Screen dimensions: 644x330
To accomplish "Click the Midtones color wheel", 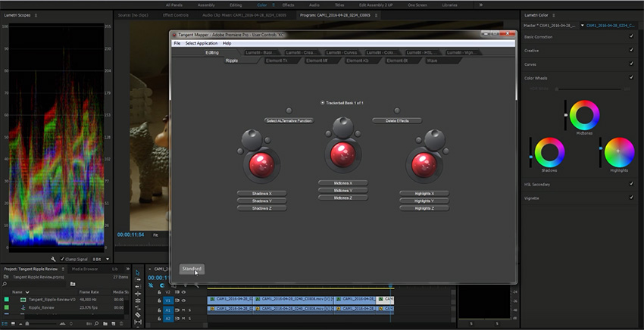I will (584, 116).
